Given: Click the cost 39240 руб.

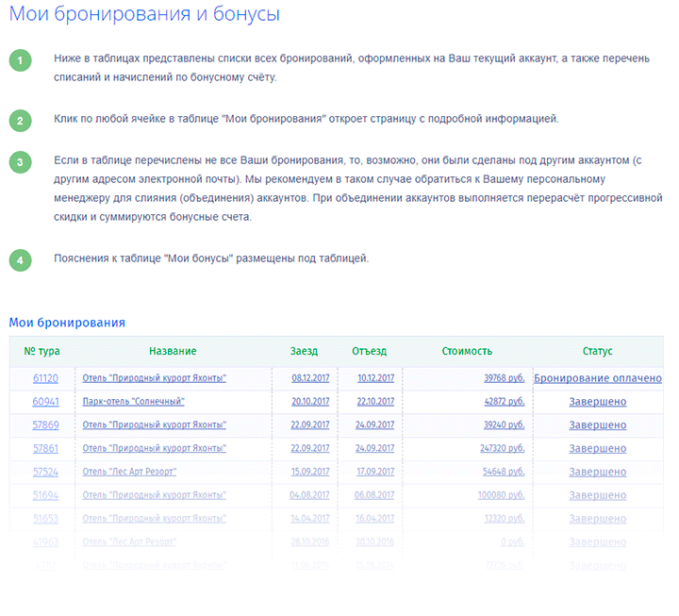Looking at the screenshot, I should point(505,425).
